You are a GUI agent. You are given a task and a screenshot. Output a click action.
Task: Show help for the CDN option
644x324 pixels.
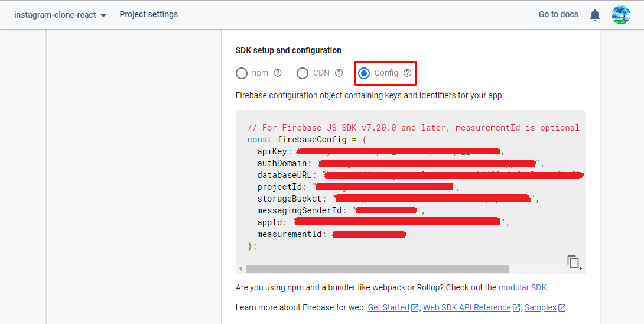click(339, 73)
